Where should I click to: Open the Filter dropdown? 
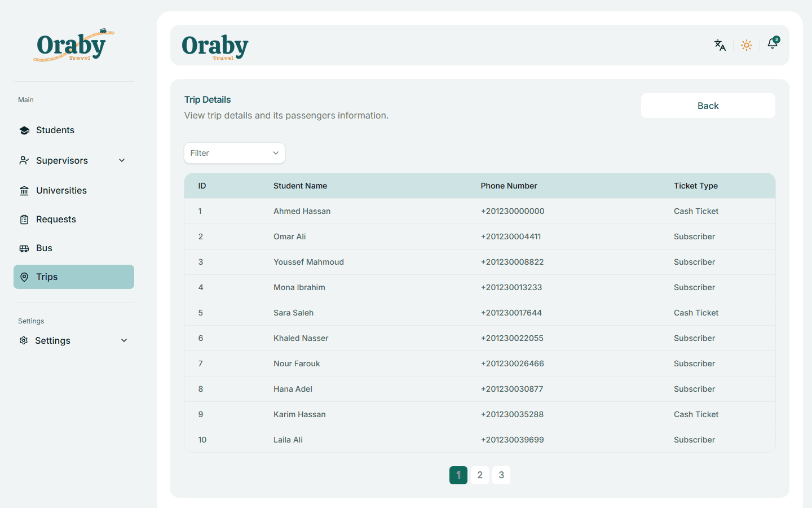coord(235,153)
